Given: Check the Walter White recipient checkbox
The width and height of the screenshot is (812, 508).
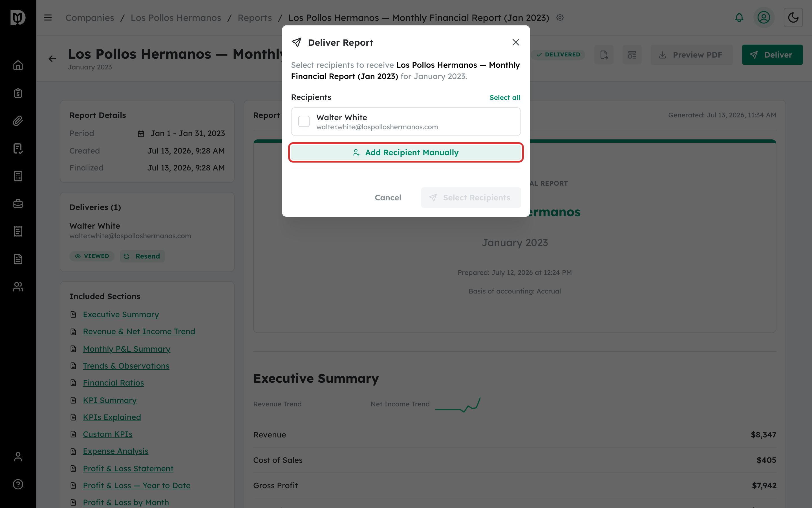Looking at the screenshot, I should point(304,121).
